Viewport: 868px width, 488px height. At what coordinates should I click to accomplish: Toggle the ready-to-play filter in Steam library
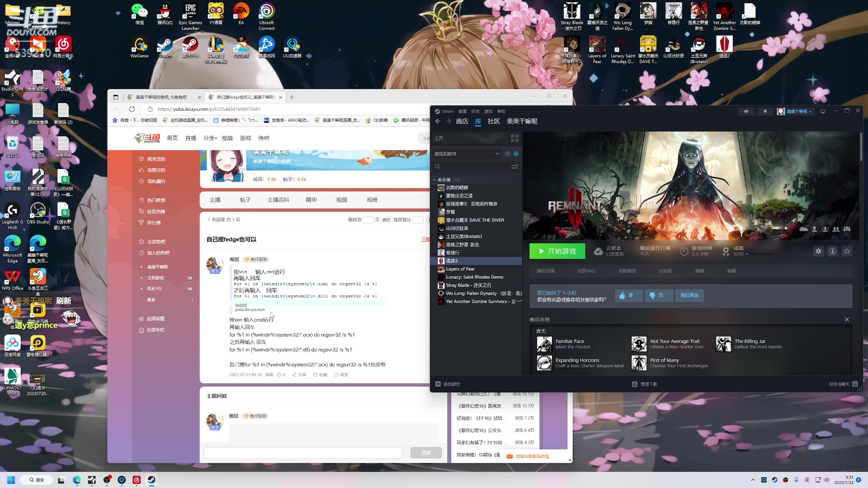pyautogui.click(x=516, y=154)
